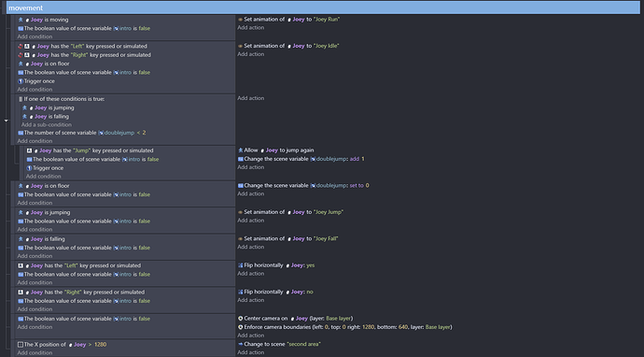Click the "Joey Jump" animation name value

point(329,212)
